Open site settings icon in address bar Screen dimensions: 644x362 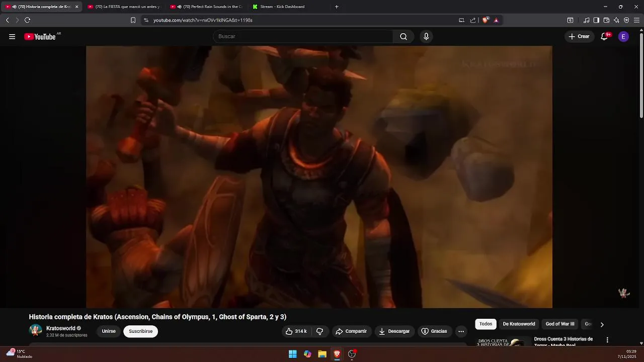click(x=146, y=20)
